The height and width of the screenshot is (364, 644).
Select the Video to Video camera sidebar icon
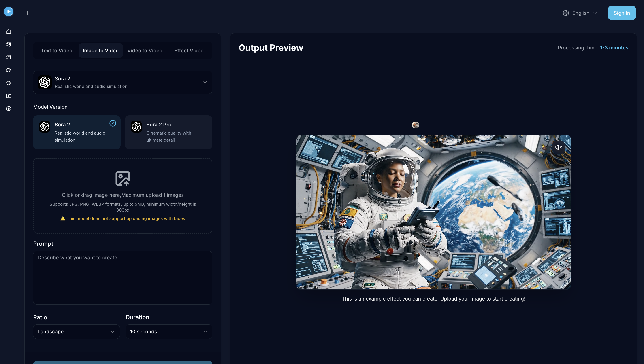[x=9, y=70]
